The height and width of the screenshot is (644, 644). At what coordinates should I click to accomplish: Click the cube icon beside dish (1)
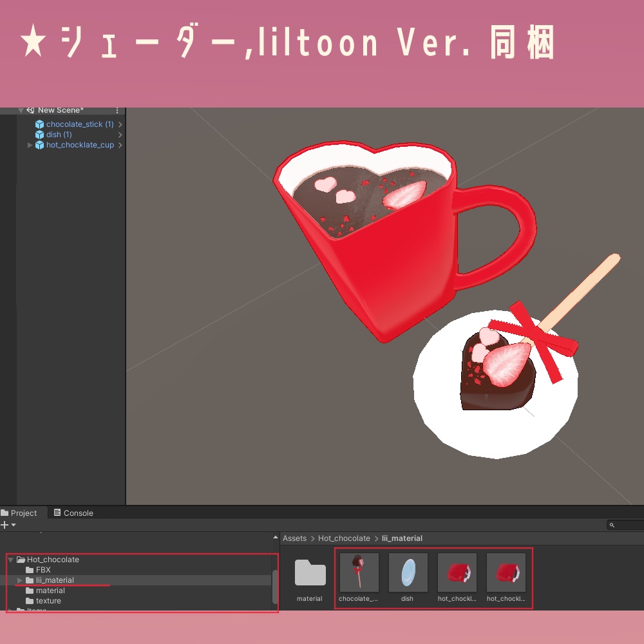coord(41,135)
